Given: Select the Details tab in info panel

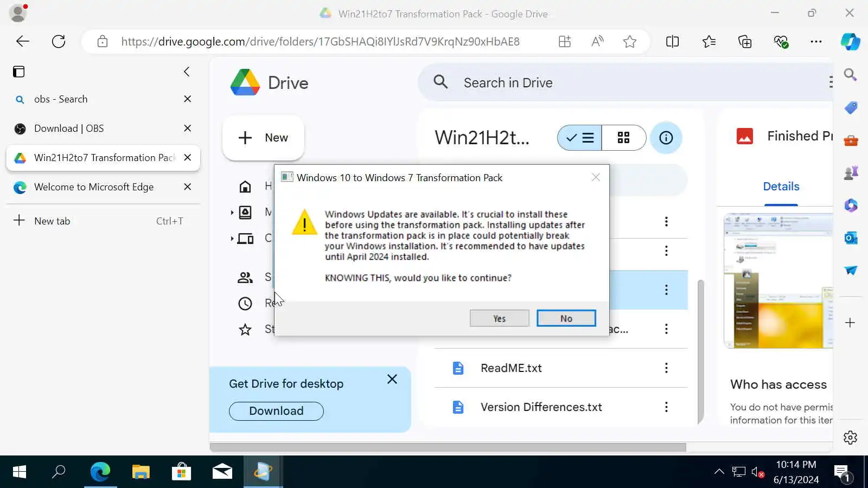Looking at the screenshot, I should pyautogui.click(x=781, y=187).
